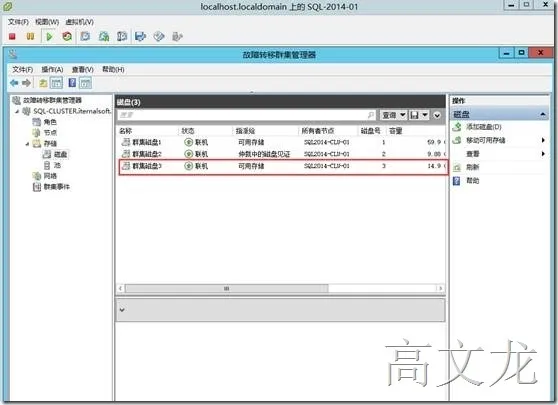This screenshot has width=558, height=405.
Task: Click 帮助 in actions pane
Action: [x=473, y=181]
